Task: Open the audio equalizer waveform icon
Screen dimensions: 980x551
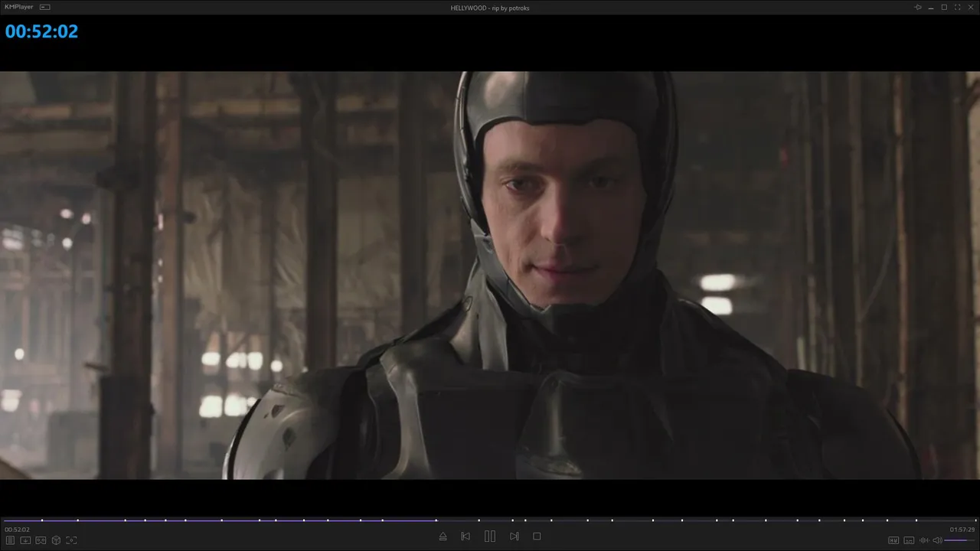Action: coord(924,540)
